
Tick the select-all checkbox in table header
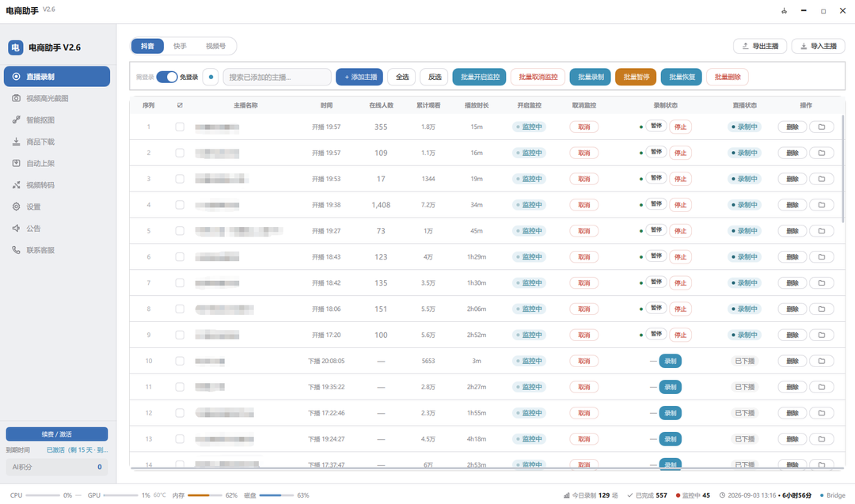coord(180,105)
